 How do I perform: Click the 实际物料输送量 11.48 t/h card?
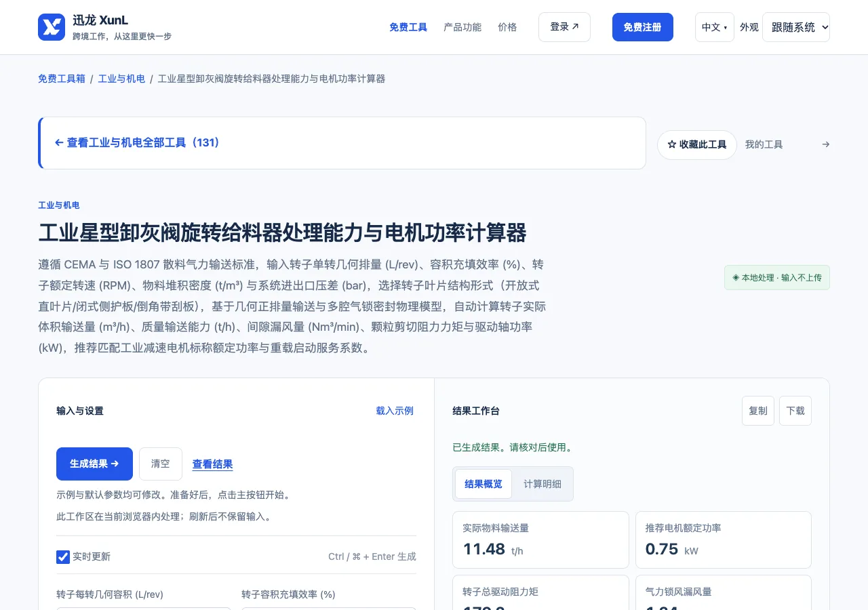(x=540, y=540)
